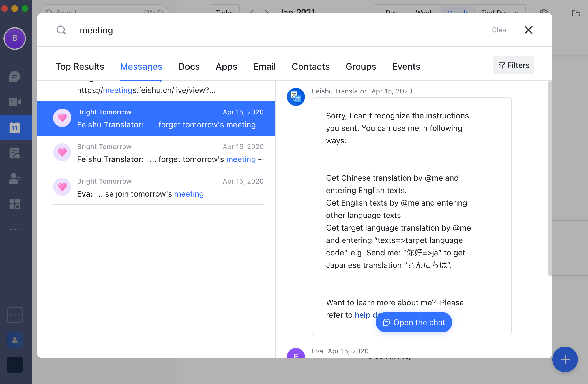The width and height of the screenshot is (588, 384).
Task: Click the heart avatar of the highlighted result
Action: tap(62, 118)
